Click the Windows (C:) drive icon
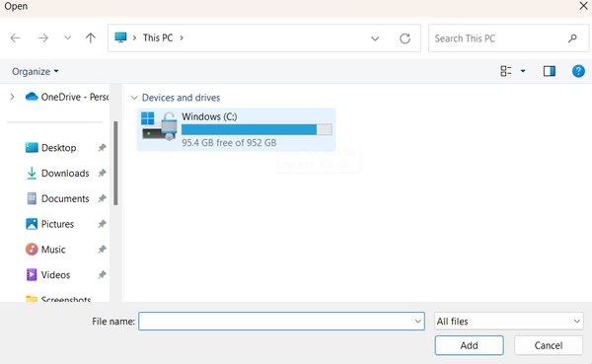The height and width of the screenshot is (364, 592). (x=159, y=125)
